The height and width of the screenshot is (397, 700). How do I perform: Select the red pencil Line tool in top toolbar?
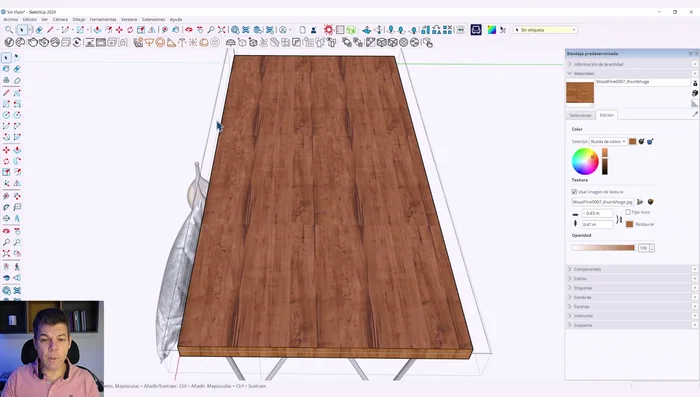point(50,30)
